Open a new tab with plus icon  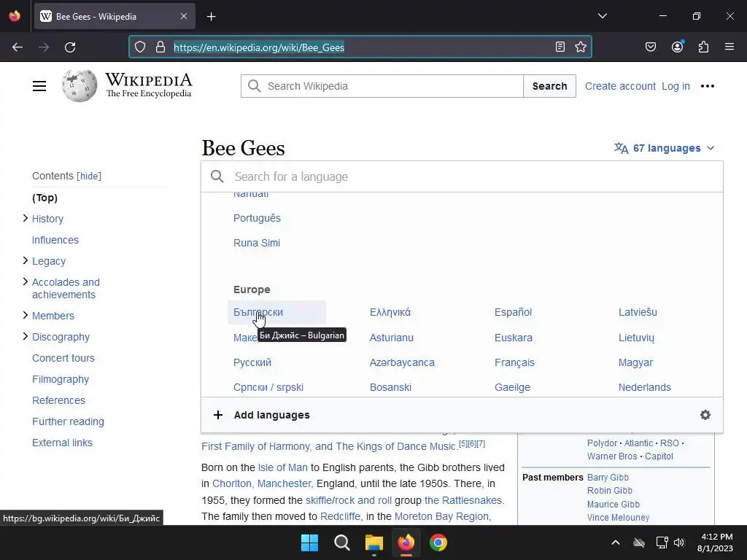pos(212,17)
